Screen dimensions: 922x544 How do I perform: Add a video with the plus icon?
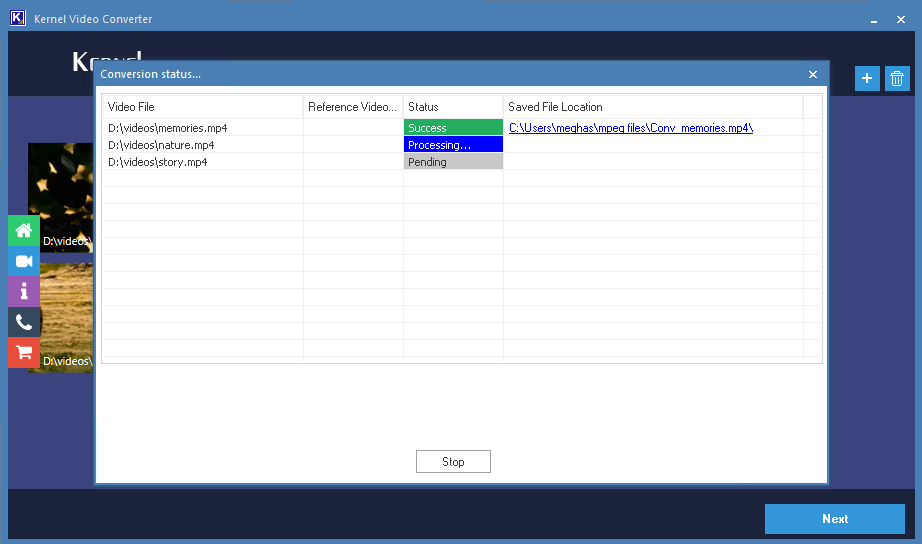pyautogui.click(x=867, y=78)
